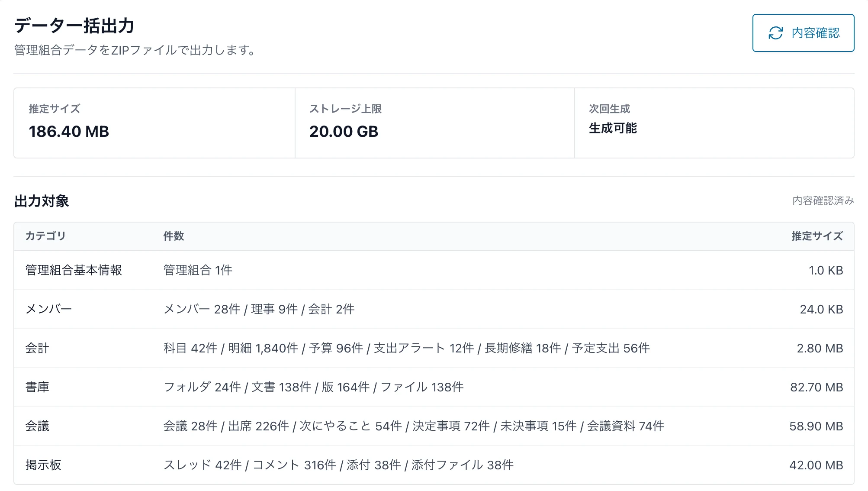Viewport: 868px width, 491px height.
Task: Click the size value 58.90 MB
Action: pos(816,426)
